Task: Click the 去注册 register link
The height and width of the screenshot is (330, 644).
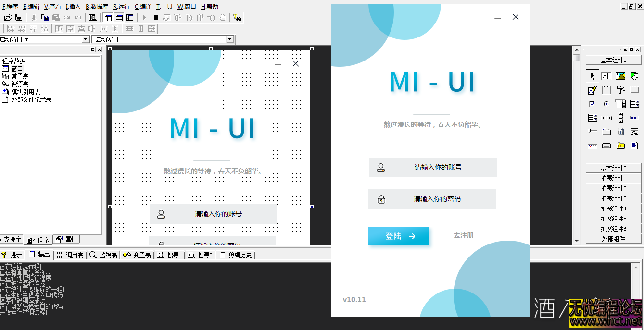Action: 463,235
